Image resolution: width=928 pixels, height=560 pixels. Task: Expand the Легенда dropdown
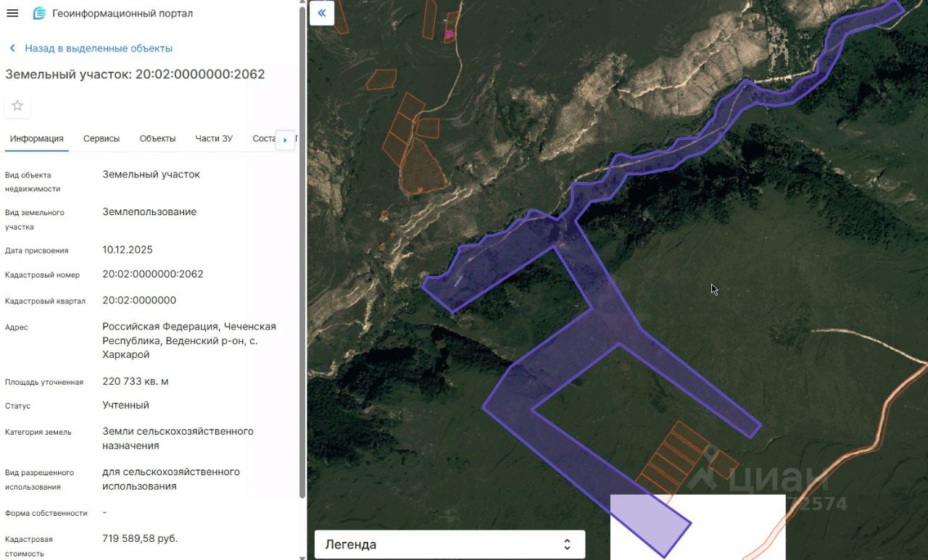[x=449, y=545]
